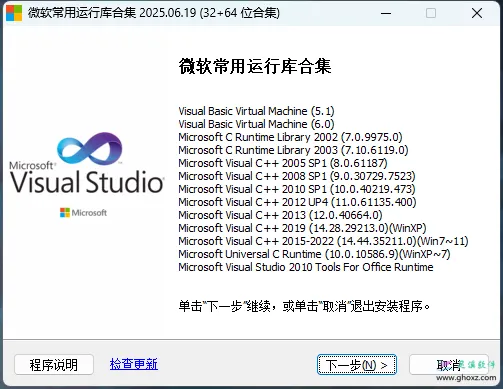Click Visual C++ 2015-2022 (Win7~11) entry

tap(323, 241)
